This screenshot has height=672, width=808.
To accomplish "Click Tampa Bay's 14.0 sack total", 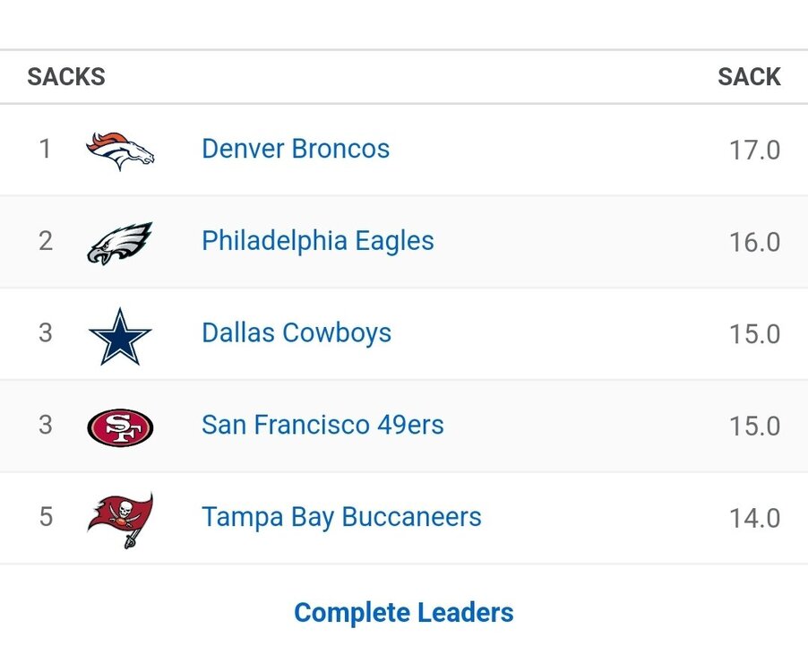I will pos(754,519).
